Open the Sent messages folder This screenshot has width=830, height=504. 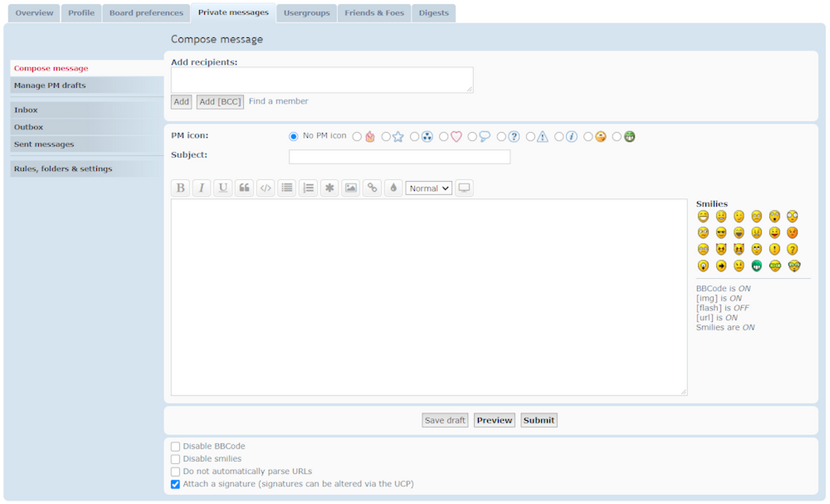87,144
